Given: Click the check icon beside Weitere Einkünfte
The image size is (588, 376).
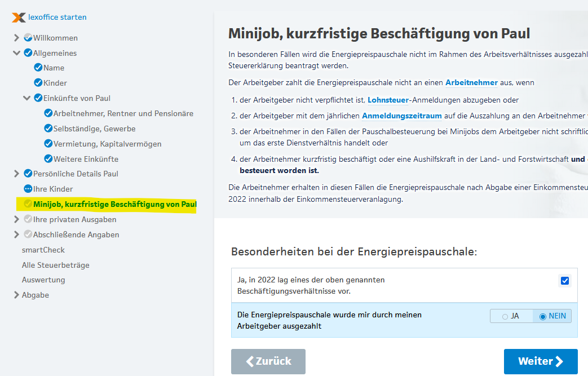Looking at the screenshot, I should [x=48, y=159].
